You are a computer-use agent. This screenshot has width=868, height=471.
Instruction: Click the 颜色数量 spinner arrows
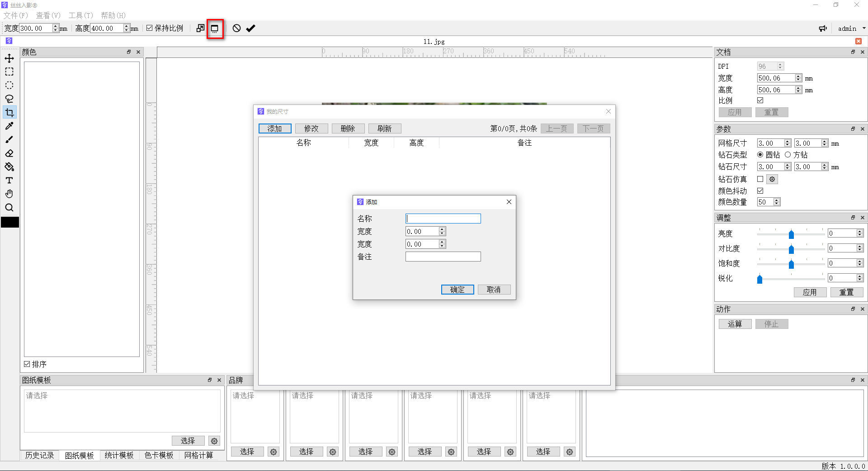777,202
